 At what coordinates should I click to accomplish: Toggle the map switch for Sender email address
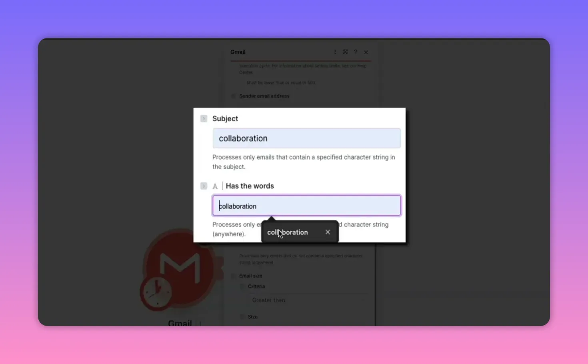pyautogui.click(x=233, y=96)
